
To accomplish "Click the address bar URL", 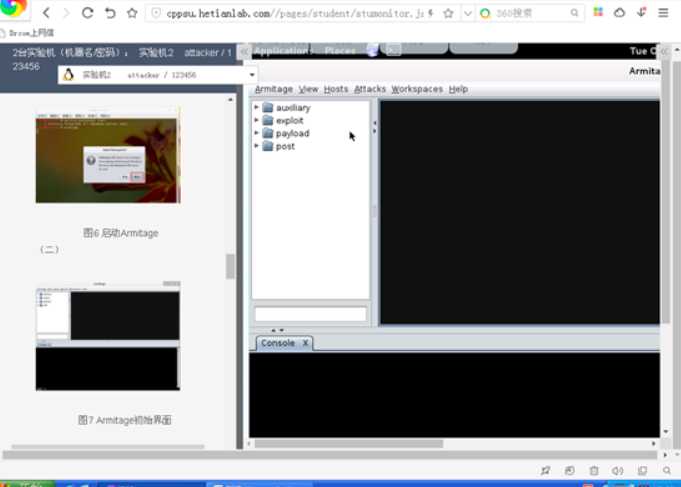I will 295,13.
